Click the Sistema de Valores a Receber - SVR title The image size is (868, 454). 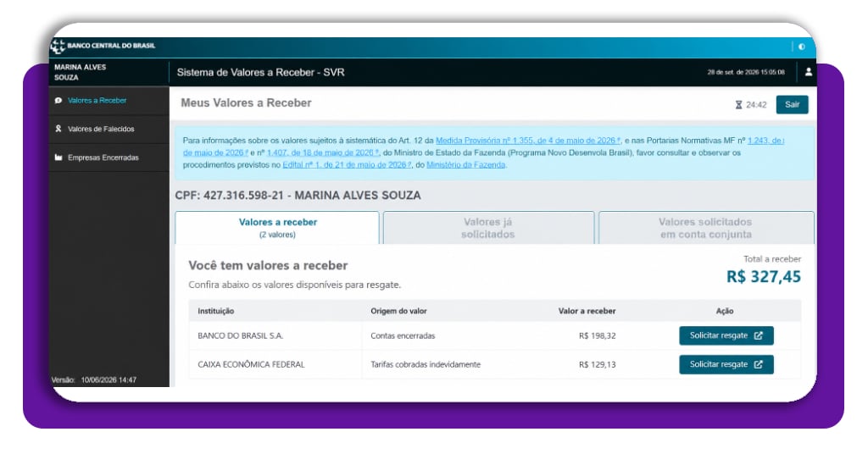pyautogui.click(x=261, y=73)
